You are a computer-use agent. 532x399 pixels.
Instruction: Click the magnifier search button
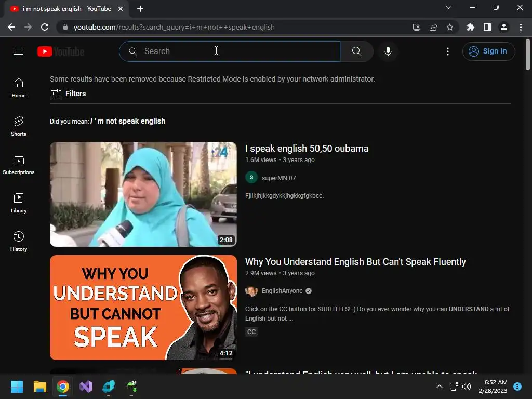tap(356, 51)
